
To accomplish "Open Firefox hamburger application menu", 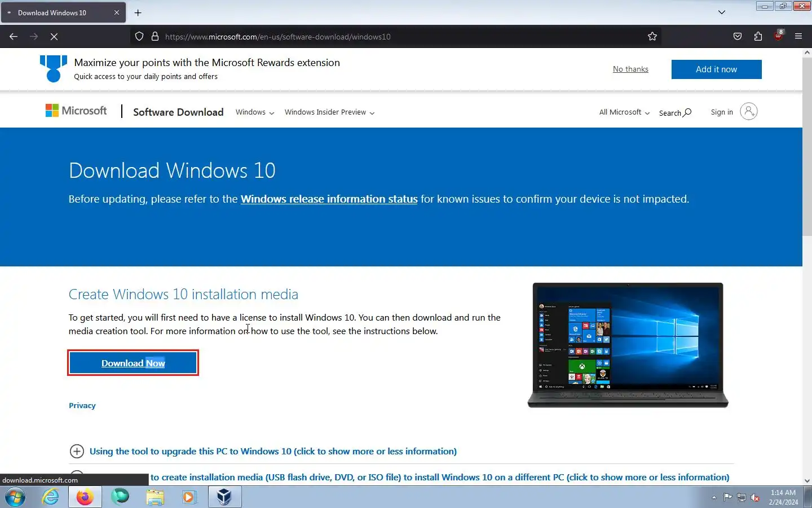I will [798, 36].
